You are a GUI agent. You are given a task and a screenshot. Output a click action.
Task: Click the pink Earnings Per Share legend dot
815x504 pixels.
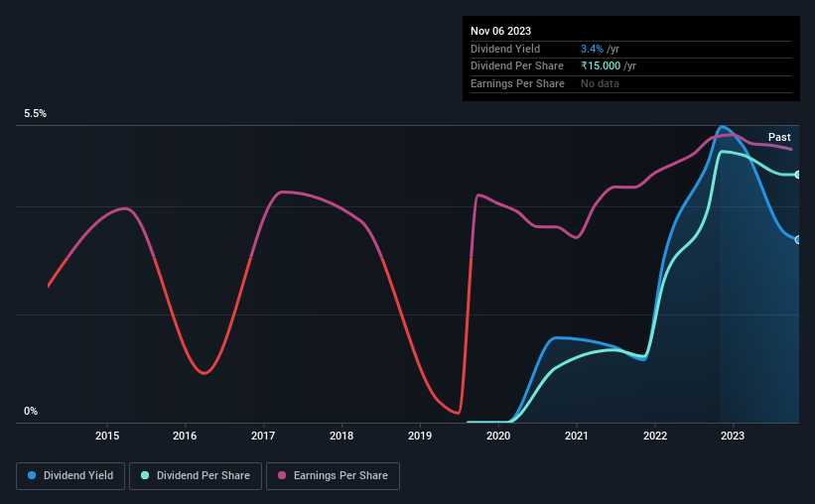pyautogui.click(x=282, y=475)
